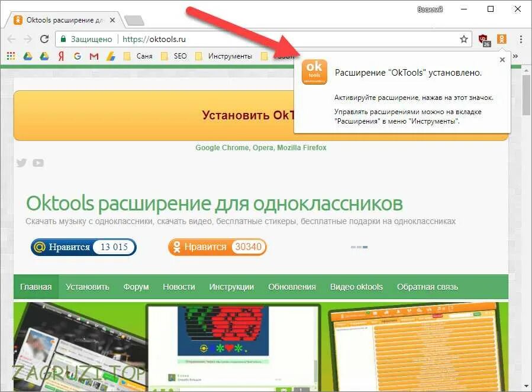Click the Odnoklassniki Нравится button

click(x=217, y=247)
